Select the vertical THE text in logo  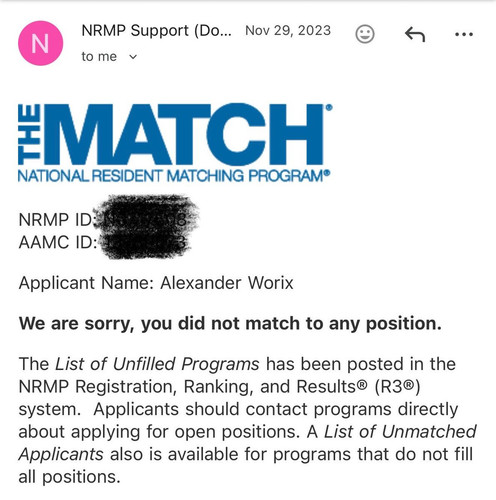tap(29, 134)
